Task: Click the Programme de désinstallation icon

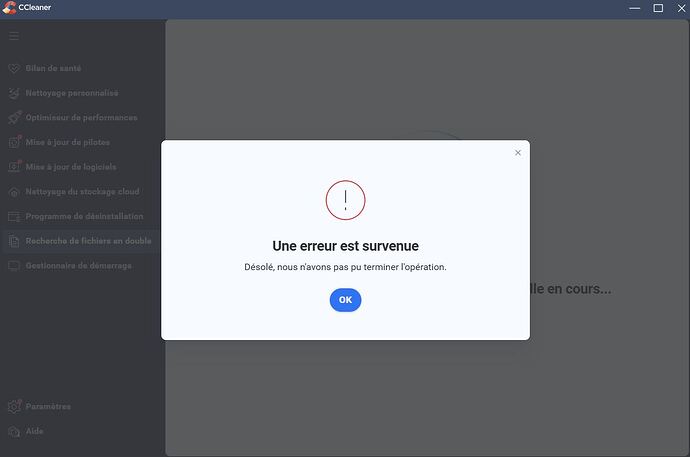Action: tap(14, 216)
